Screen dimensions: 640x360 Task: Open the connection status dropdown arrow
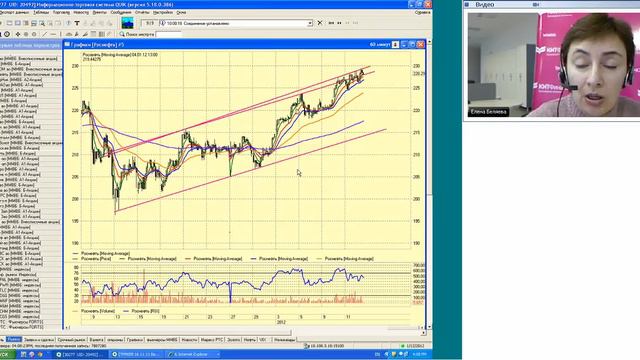pyautogui.click(x=310, y=23)
